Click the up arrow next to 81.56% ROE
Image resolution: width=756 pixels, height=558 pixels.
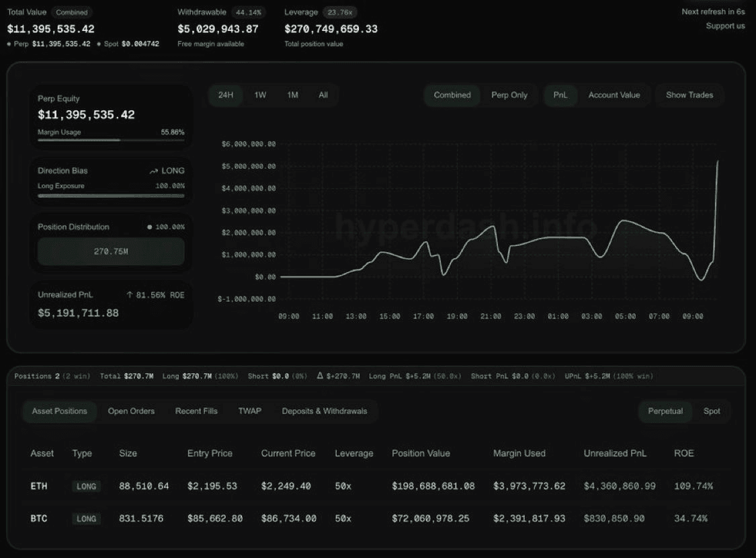pos(130,295)
